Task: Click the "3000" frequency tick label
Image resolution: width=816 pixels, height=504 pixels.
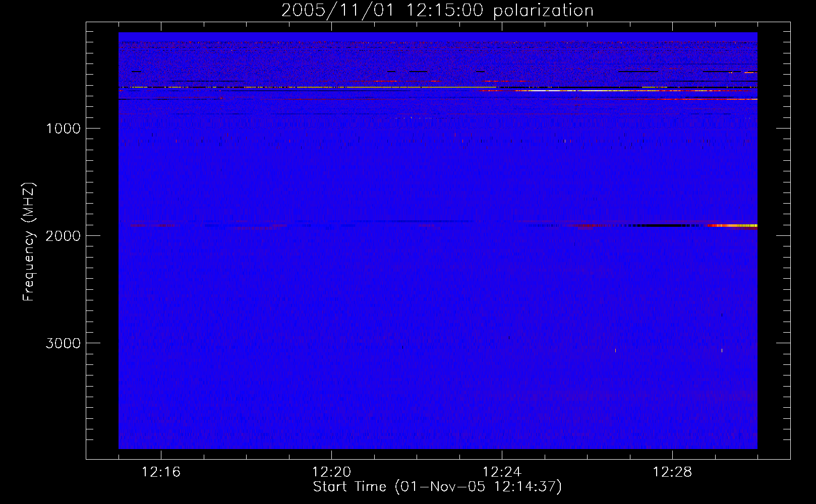Action: coord(63,343)
